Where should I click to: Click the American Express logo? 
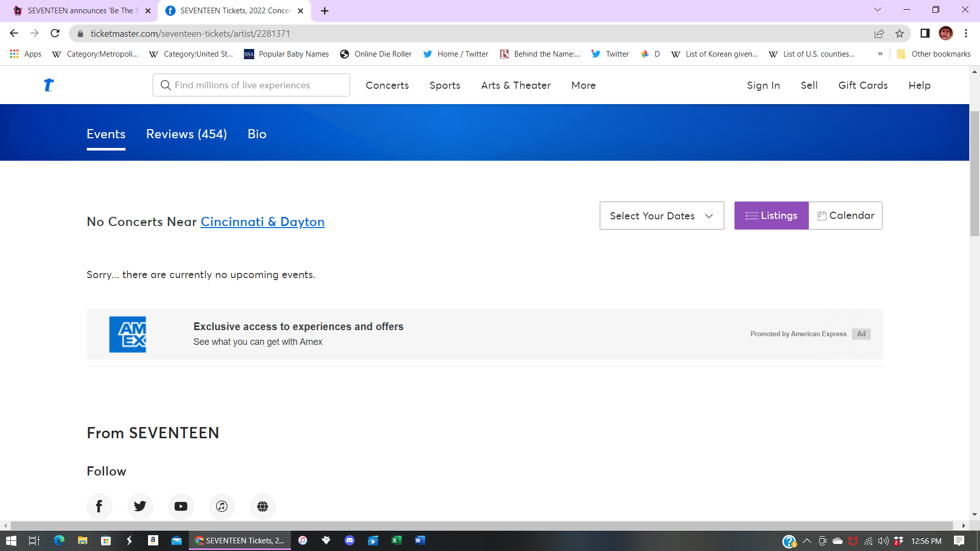(x=128, y=334)
